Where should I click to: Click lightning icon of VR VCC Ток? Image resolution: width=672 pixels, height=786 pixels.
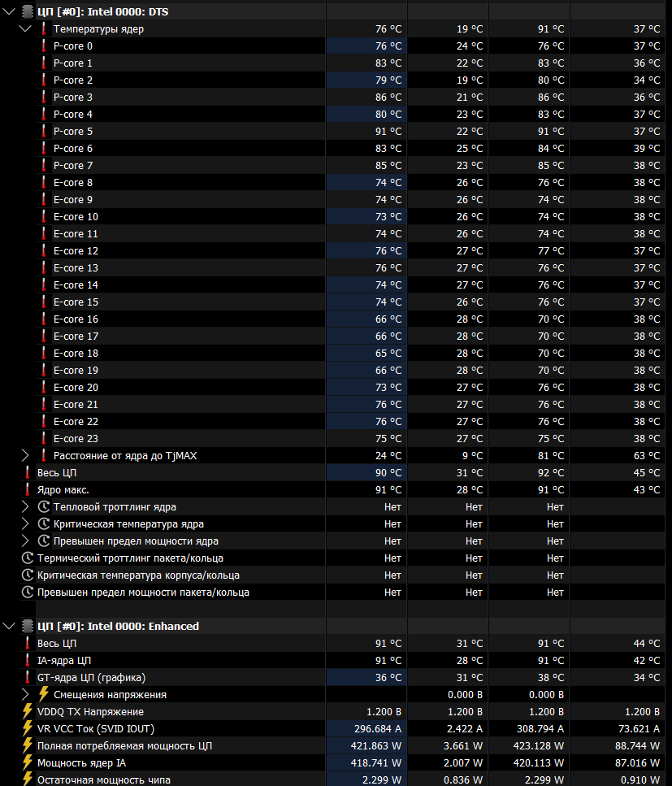tap(28, 728)
